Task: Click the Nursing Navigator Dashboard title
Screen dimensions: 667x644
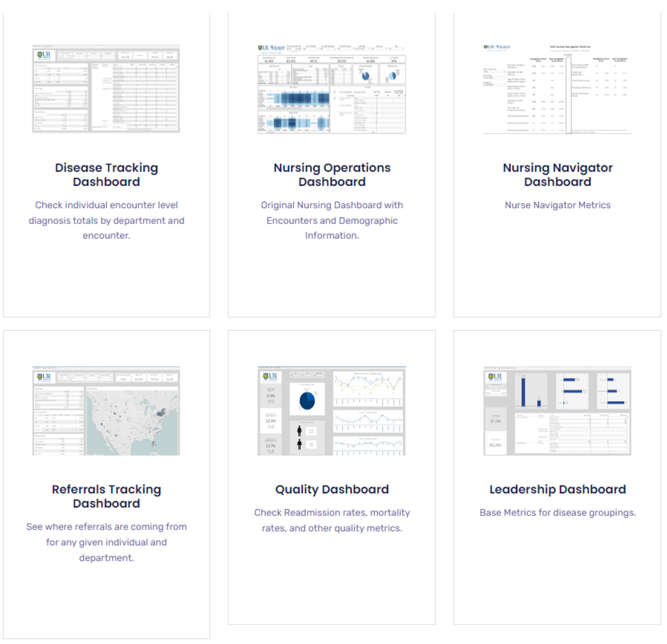Action: tap(558, 175)
